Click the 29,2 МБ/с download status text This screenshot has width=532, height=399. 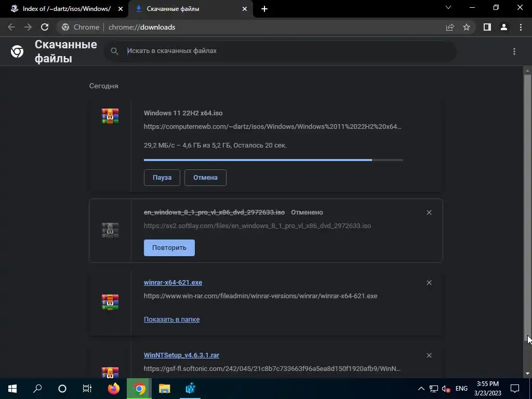click(x=215, y=145)
